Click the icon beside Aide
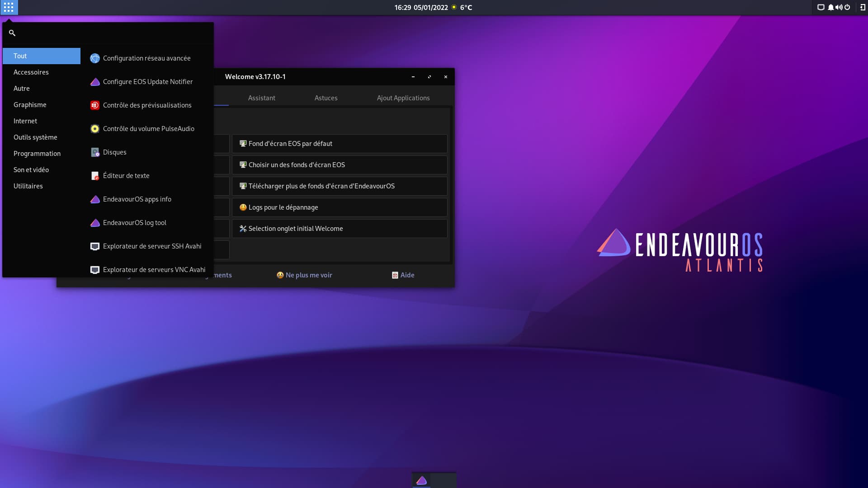Screen dimensions: 868x488 (x=395, y=275)
